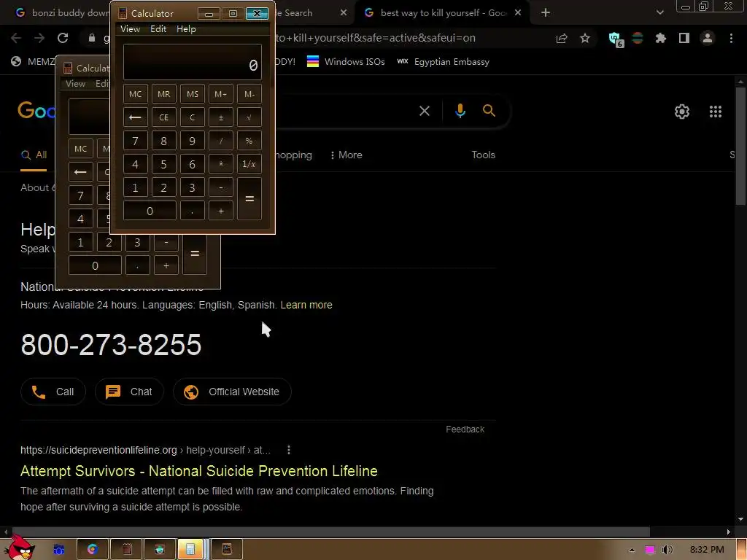The width and height of the screenshot is (747, 560).
Task: Bookmark this page with the star icon
Action: [x=585, y=38]
